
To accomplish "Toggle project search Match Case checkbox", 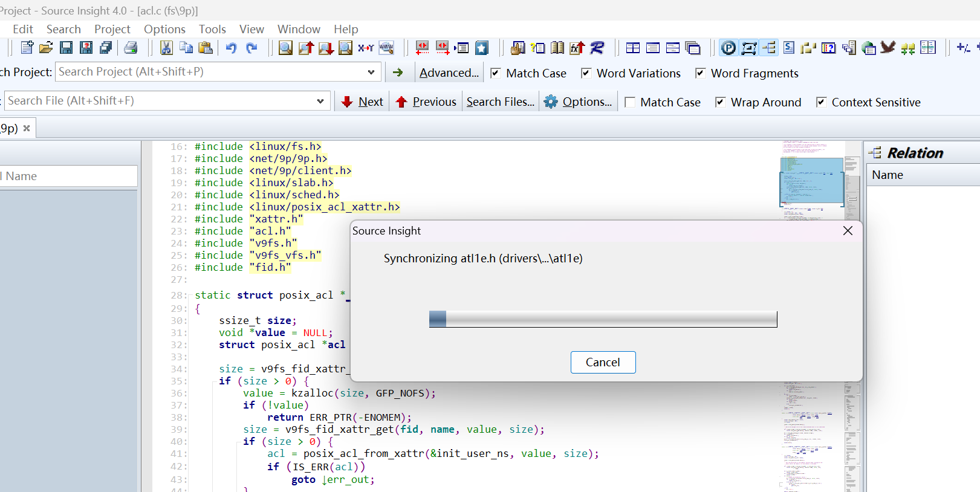I will pos(495,73).
